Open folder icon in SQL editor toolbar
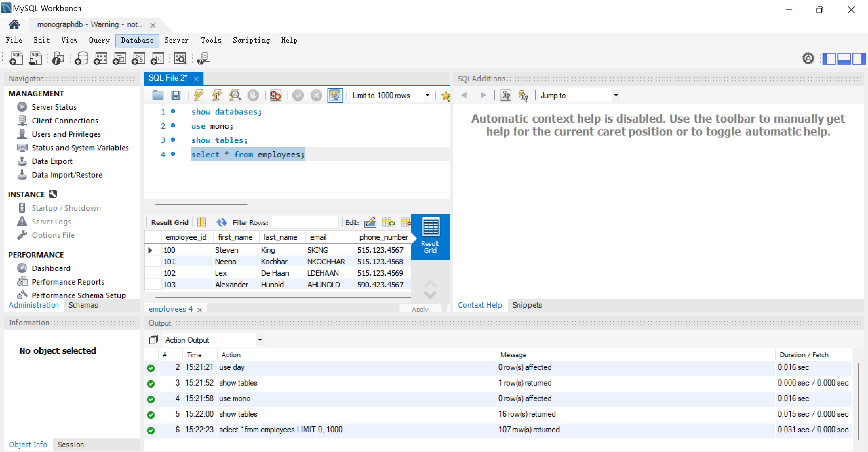Screen dimensions: 868x452 pos(158,96)
